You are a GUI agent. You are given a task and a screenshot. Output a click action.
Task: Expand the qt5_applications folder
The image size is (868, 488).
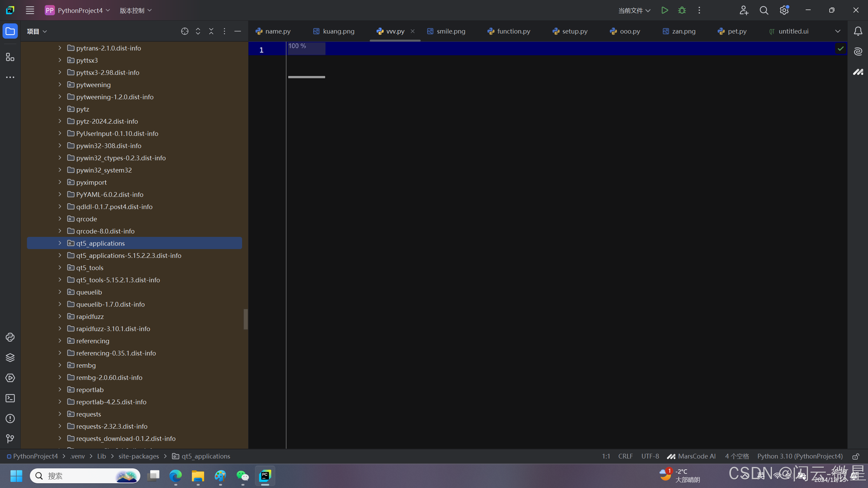coord(60,243)
